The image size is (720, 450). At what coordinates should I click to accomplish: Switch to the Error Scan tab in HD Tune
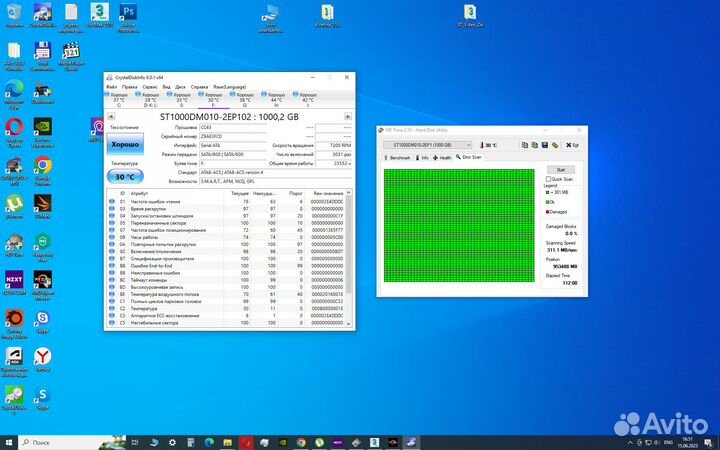click(468, 157)
